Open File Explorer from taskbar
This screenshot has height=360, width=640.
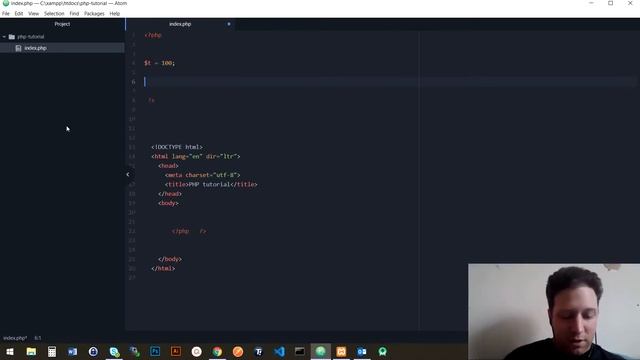(x=31, y=351)
